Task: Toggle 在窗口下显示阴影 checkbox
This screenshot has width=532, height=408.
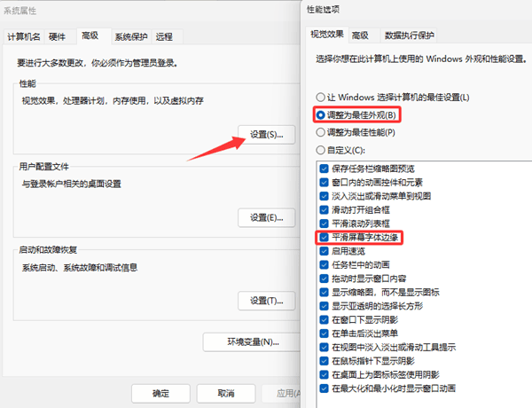Action: 324,319
